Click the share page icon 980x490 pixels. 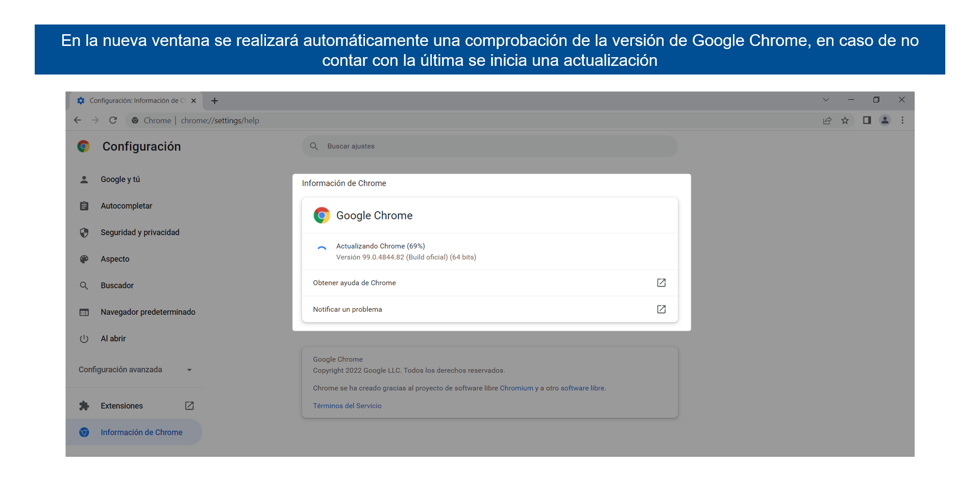click(x=827, y=120)
